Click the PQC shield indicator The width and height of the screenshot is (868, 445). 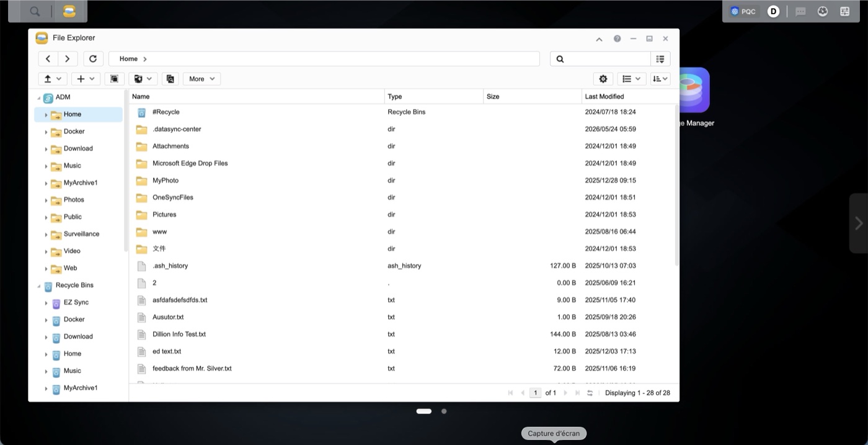tap(743, 11)
